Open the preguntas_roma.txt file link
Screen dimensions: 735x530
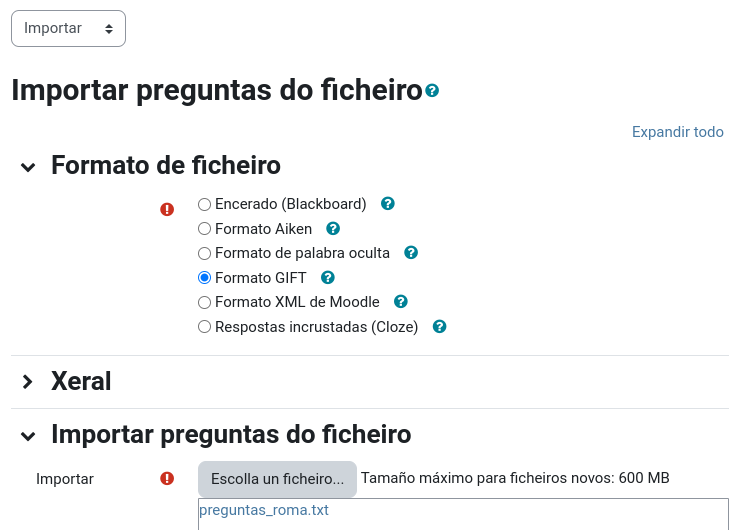[264, 510]
